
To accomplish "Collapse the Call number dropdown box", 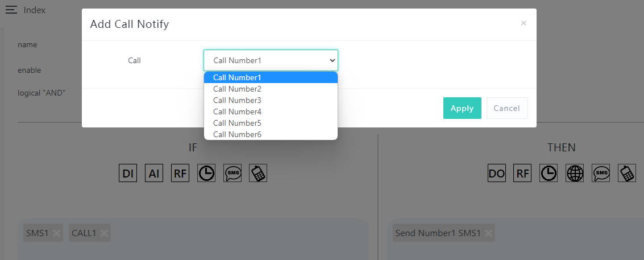I will click(271, 60).
